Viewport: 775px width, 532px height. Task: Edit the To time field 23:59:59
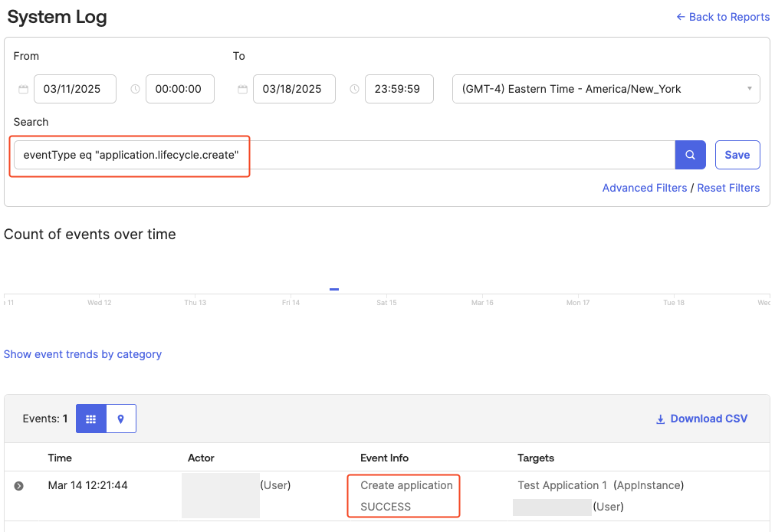tap(397, 89)
